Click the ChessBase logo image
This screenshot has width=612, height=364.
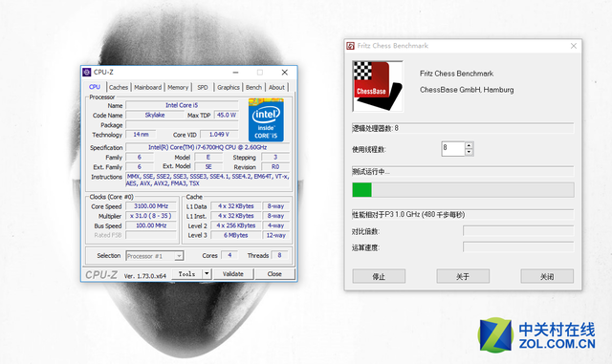(x=378, y=86)
